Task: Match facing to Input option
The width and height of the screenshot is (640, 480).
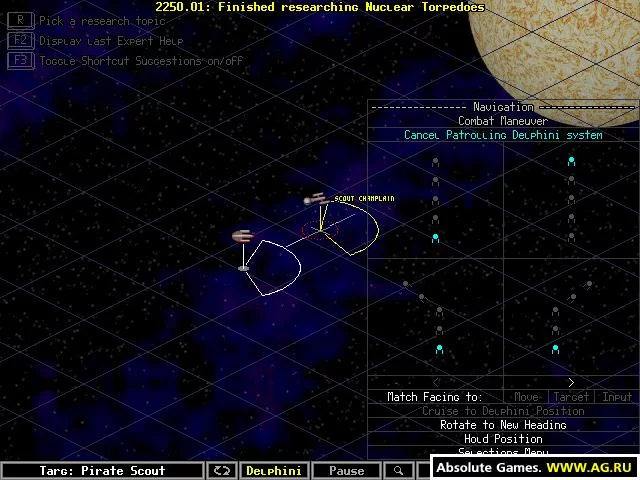Action: click(617, 397)
